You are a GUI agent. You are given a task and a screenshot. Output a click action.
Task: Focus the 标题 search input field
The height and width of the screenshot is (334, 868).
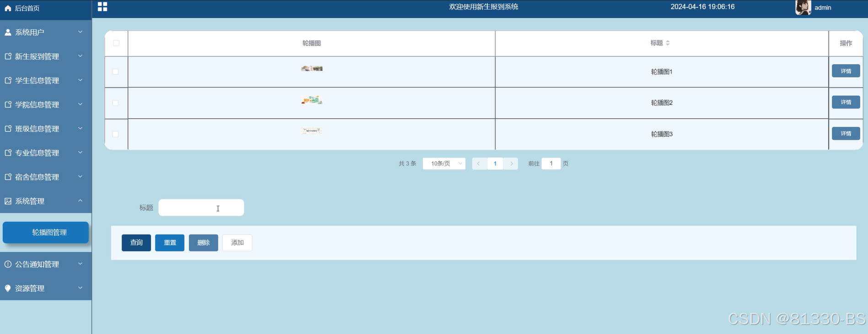pyautogui.click(x=201, y=208)
